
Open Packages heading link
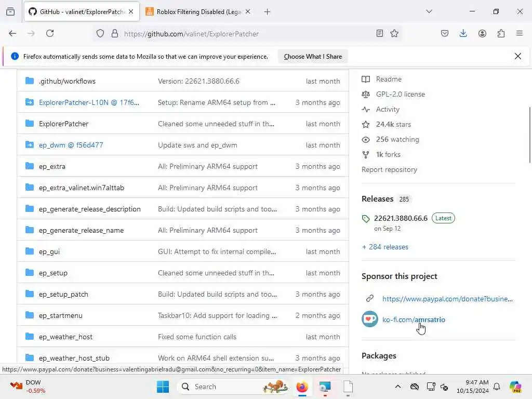click(x=379, y=355)
